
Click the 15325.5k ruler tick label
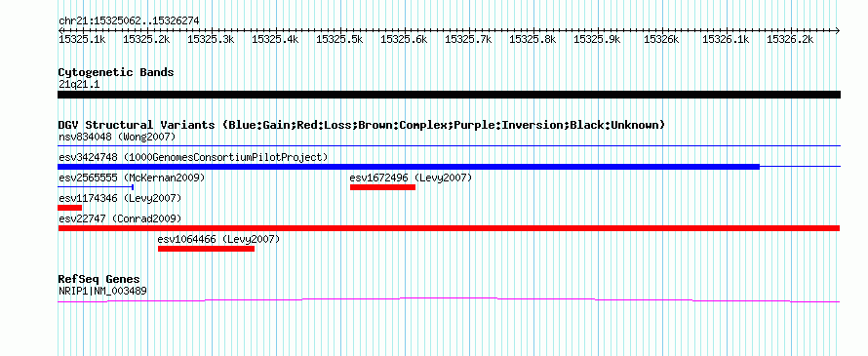339,39
